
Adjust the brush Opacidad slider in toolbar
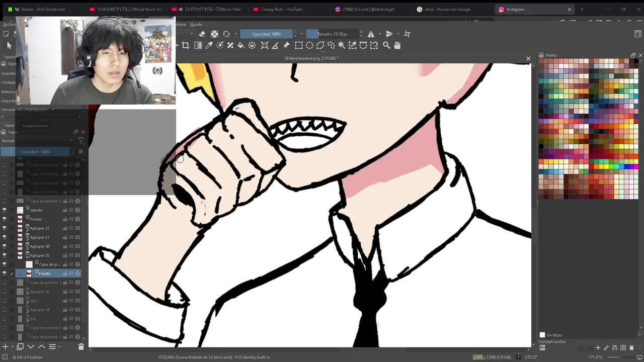click(267, 34)
